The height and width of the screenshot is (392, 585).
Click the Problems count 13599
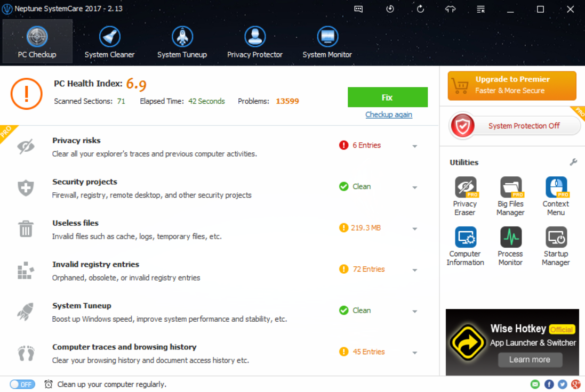(287, 101)
